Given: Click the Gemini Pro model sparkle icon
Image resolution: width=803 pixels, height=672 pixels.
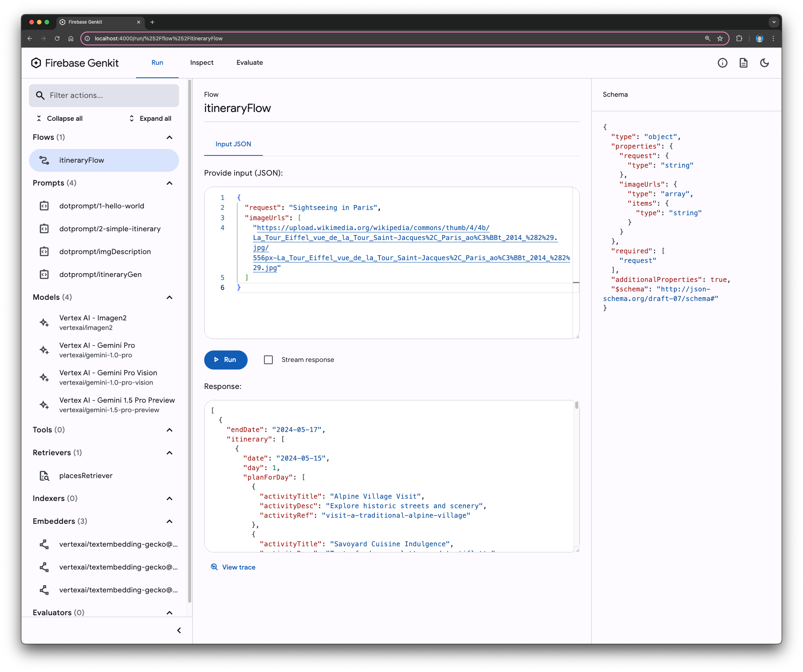Looking at the screenshot, I should pyautogui.click(x=44, y=350).
